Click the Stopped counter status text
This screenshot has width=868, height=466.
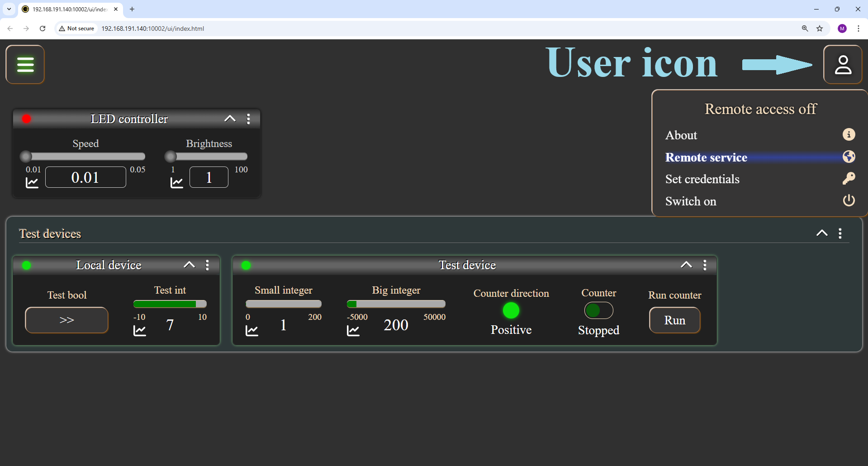point(598,330)
